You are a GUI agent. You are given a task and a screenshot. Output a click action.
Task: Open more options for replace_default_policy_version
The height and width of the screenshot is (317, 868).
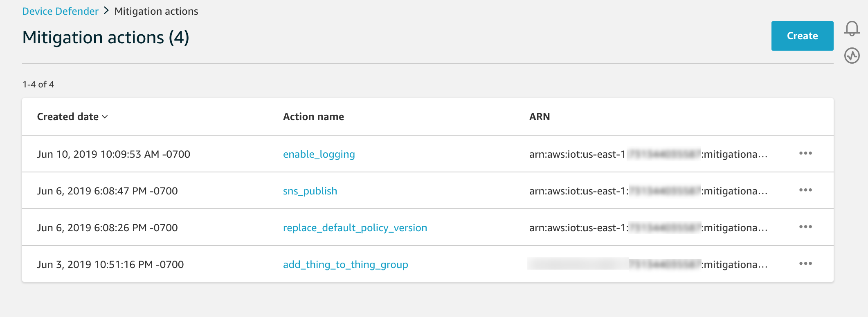[805, 227]
